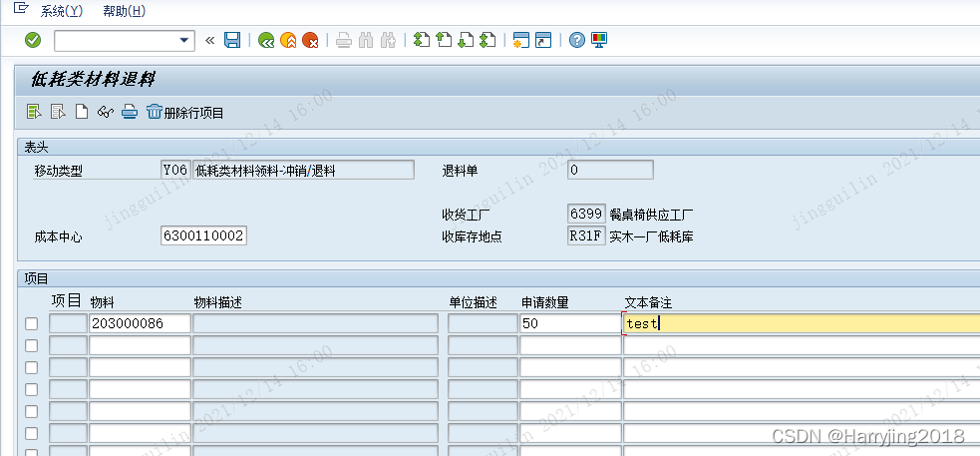Click empty 申请数量 cell in second table row
The width and height of the screenshot is (980, 456).
coord(570,345)
